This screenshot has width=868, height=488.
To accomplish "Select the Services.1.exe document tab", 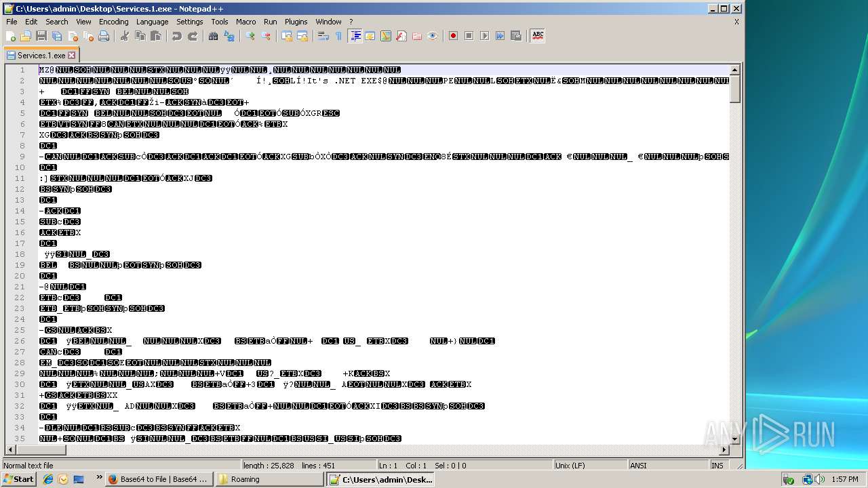I will coord(41,56).
